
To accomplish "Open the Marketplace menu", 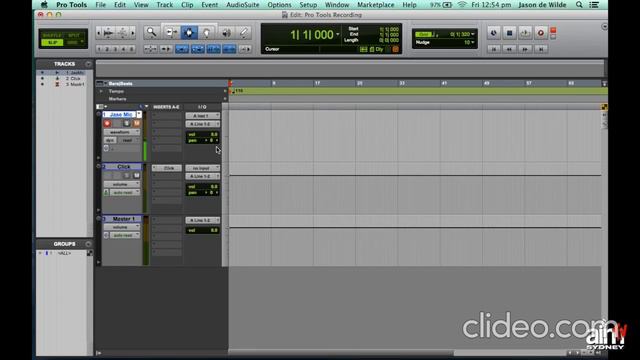I will click(376, 5).
